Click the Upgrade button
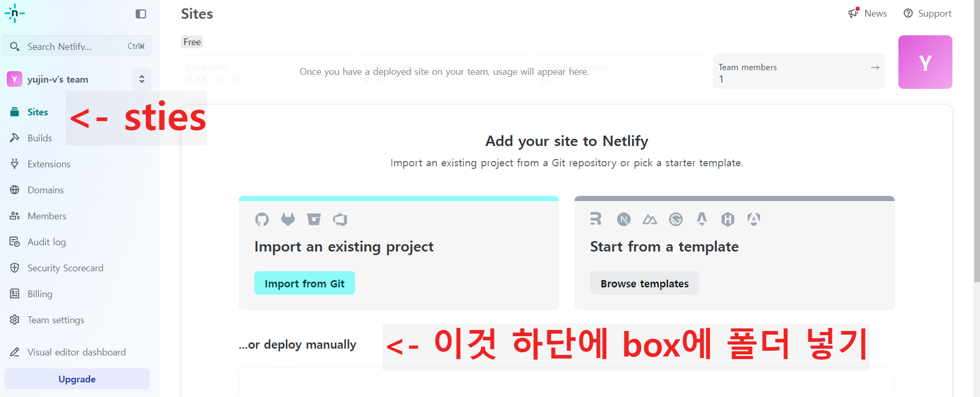980x397 pixels. point(77,379)
